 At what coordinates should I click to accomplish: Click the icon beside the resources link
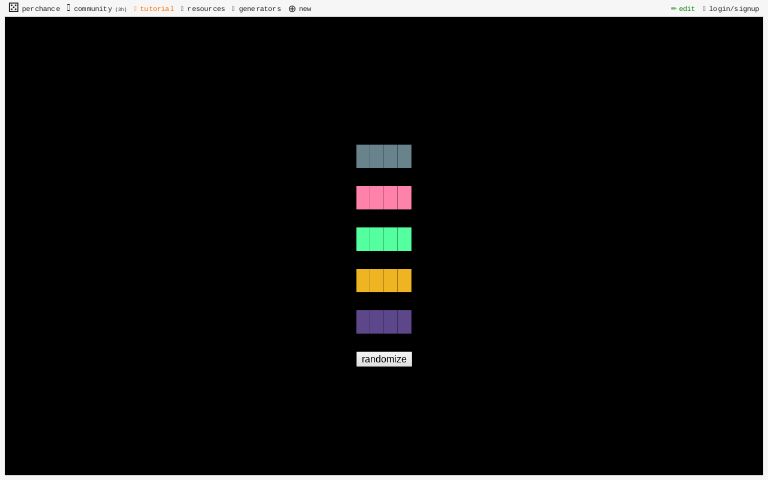[182, 9]
